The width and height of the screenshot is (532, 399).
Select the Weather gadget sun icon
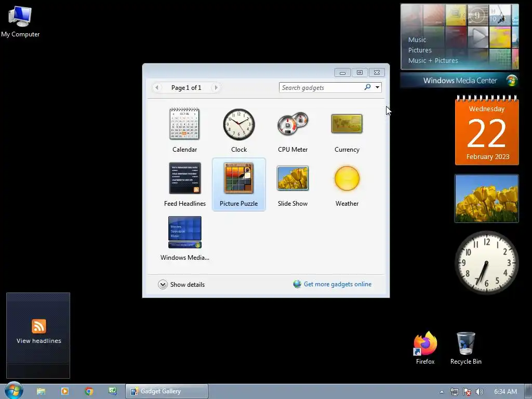point(347,179)
